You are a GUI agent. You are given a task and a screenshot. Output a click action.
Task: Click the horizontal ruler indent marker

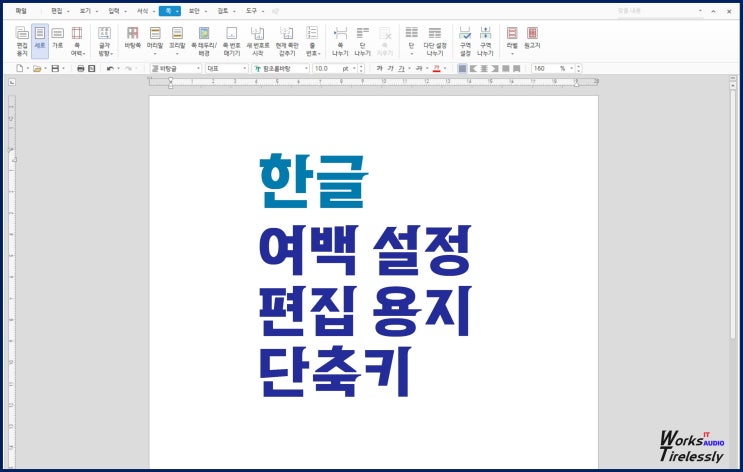click(x=171, y=82)
